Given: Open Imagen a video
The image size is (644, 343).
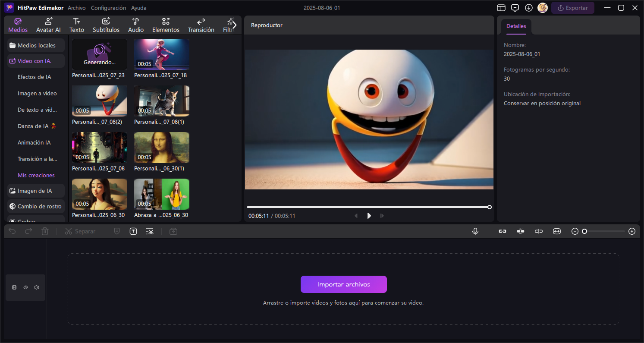Looking at the screenshot, I should [x=37, y=93].
